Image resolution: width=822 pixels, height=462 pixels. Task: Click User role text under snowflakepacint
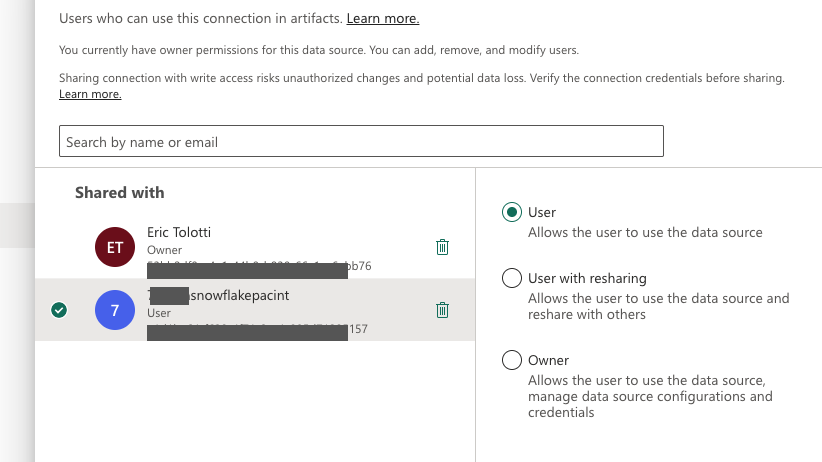(x=160, y=313)
